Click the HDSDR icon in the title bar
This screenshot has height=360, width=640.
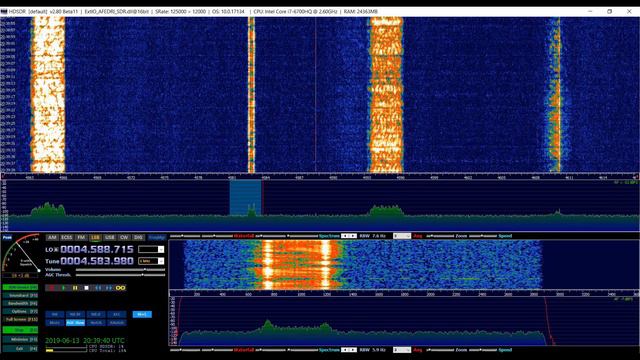pos(4,11)
